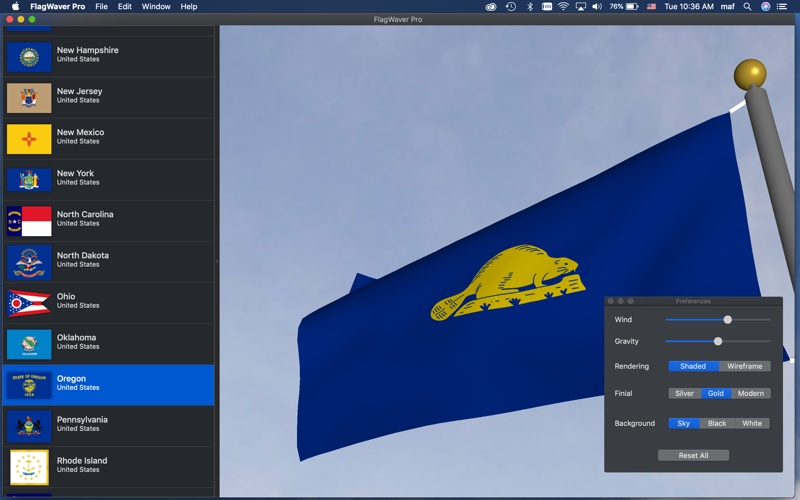800x500 pixels.
Task: Click the keyboard viewer menu icon
Action: click(547, 7)
